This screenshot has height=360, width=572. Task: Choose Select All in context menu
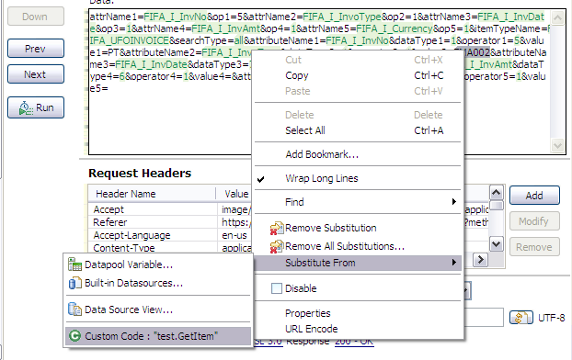(359, 131)
